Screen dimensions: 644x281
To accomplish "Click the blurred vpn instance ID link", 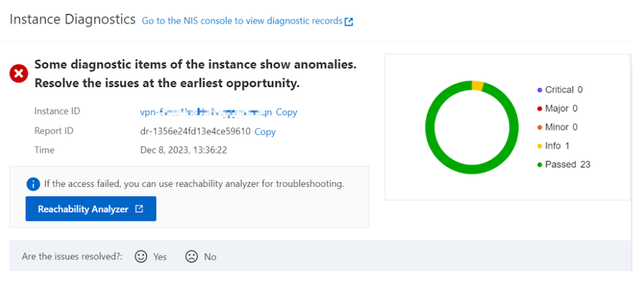I will [x=206, y=112].
